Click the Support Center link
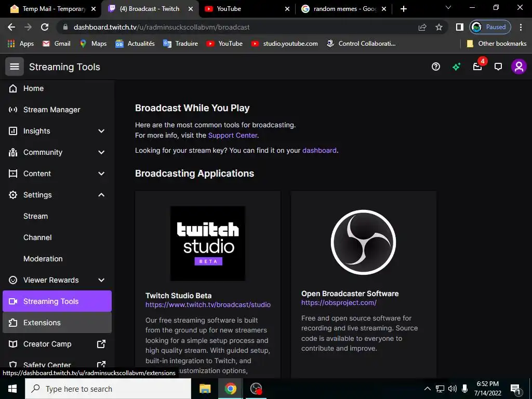 (x=233, y=136)
